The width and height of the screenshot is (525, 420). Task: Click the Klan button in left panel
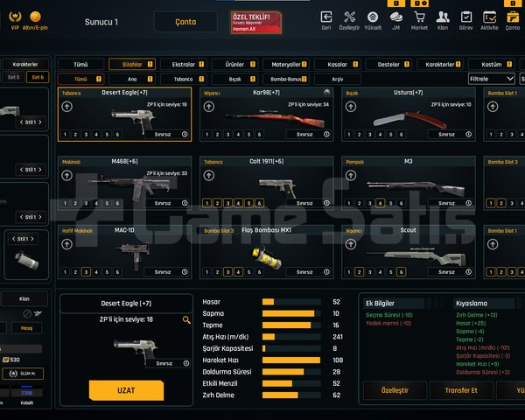[24, 298]
